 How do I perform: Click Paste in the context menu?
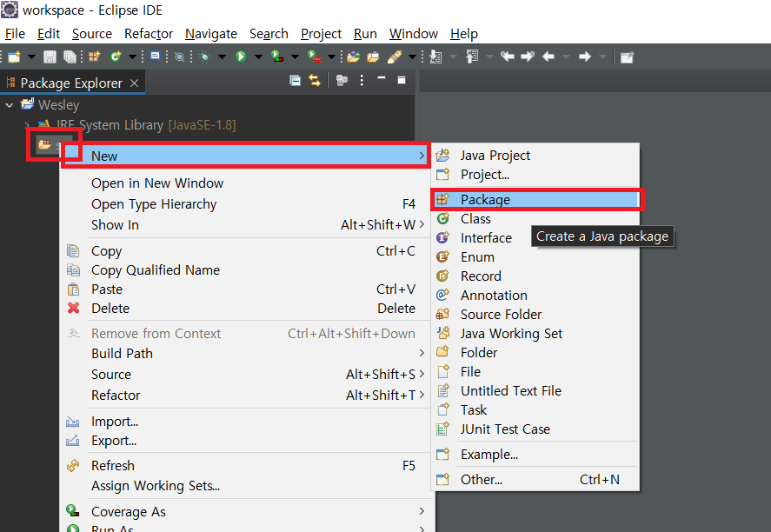246,289
